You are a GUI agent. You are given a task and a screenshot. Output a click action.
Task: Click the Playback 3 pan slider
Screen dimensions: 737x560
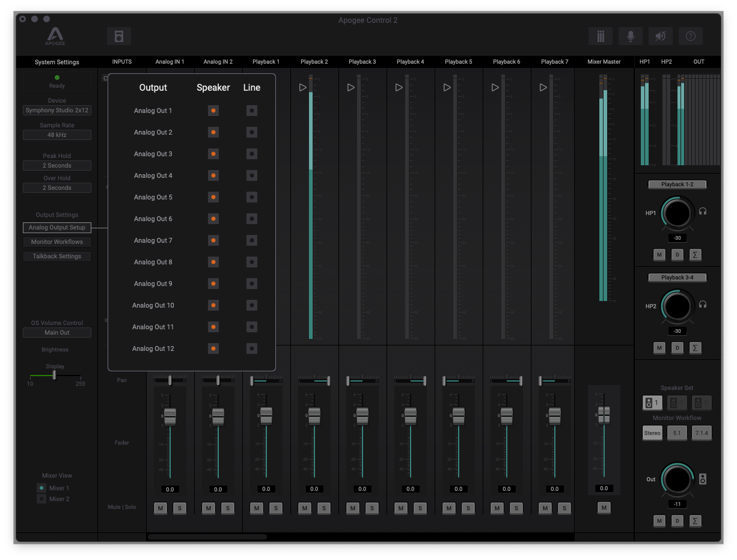coord(362,380)
